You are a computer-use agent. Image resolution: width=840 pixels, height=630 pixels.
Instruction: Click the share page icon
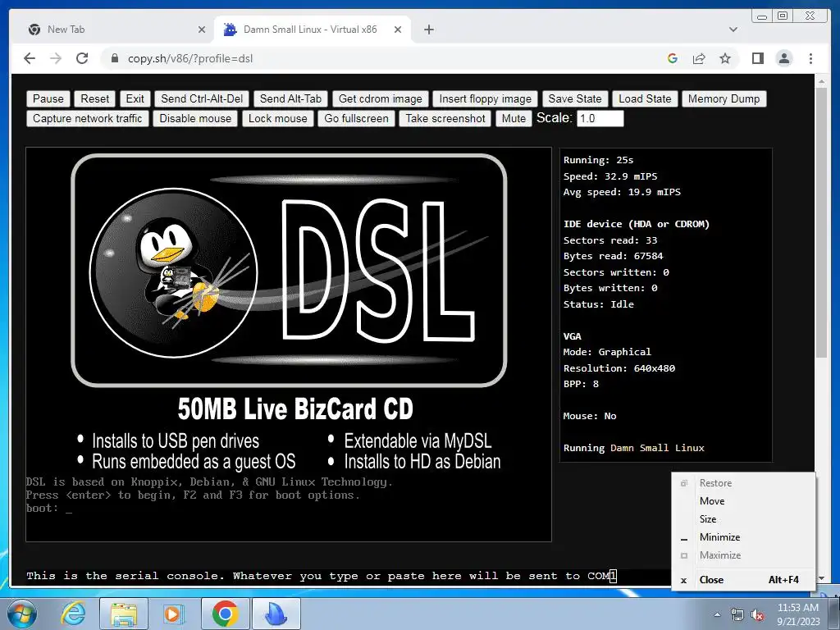point(699,58)
